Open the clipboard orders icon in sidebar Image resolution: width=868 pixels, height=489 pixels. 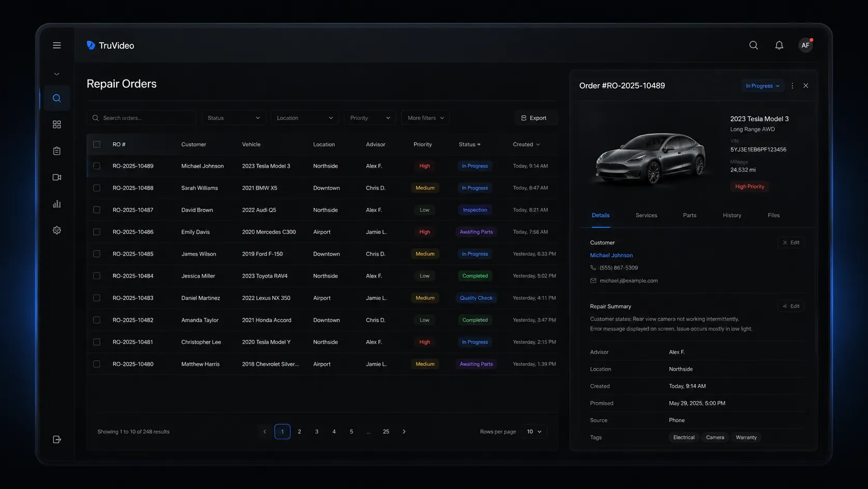coord(57,151)
